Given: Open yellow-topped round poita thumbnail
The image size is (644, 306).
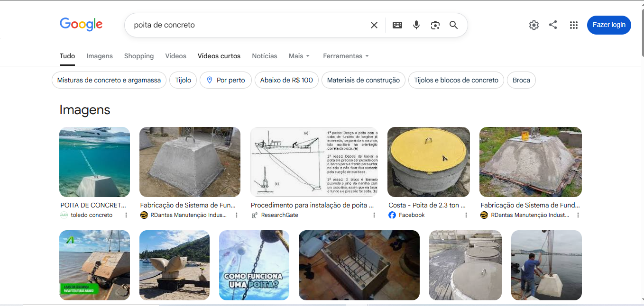Looking at the screenshot, I should (429, 162).
